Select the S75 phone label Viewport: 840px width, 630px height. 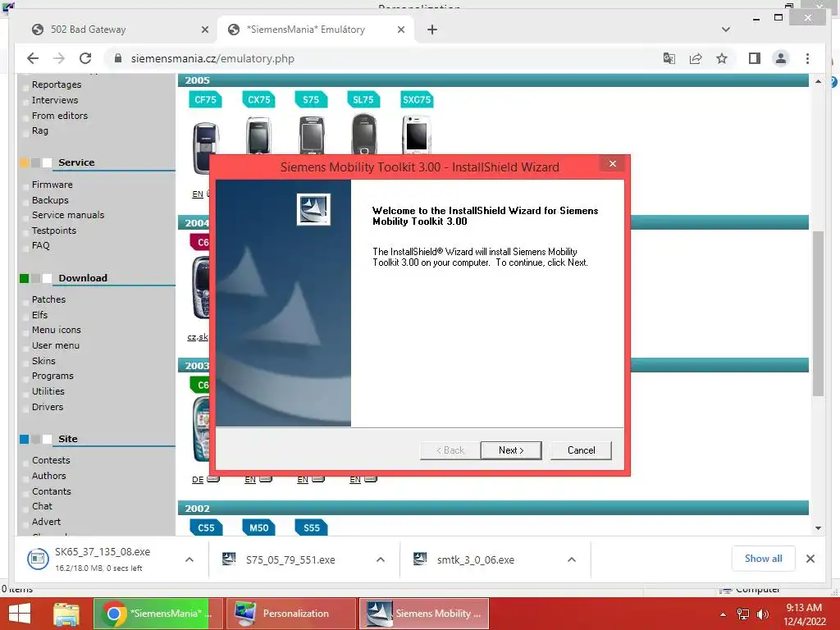(x=311, y=99)
